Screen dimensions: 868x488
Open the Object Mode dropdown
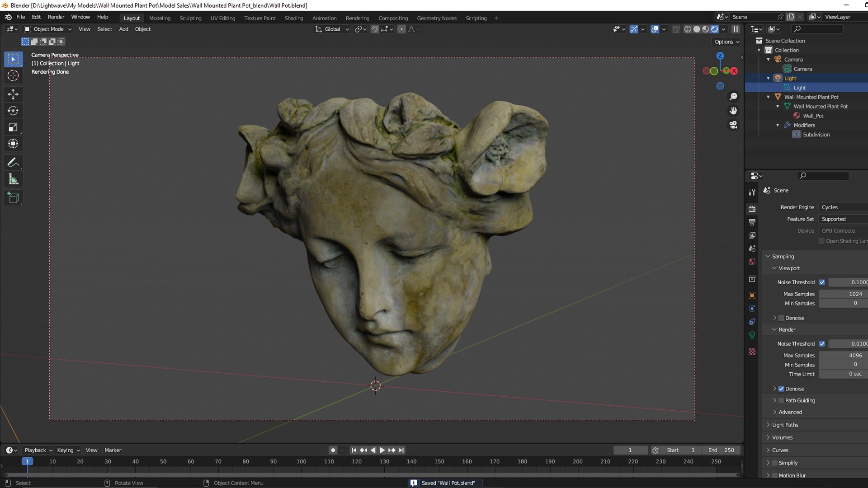tap(48, 29)
